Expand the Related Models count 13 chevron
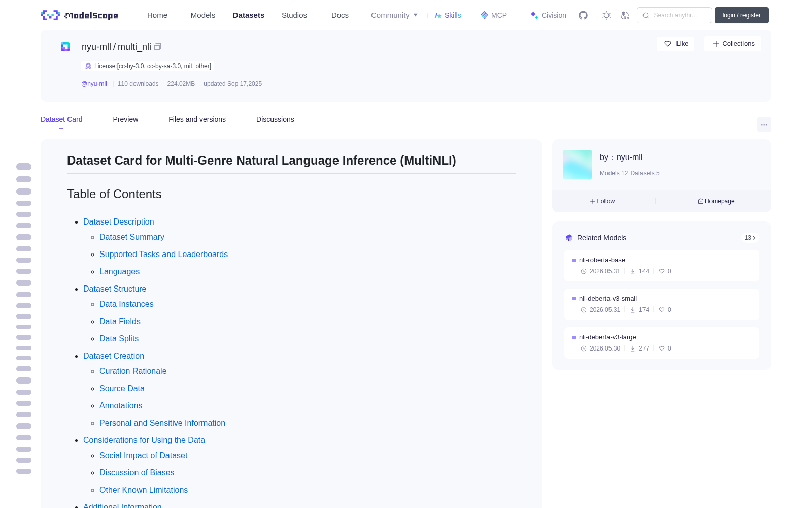The height and width of the screenshot is (508, 812). point(750,238)
